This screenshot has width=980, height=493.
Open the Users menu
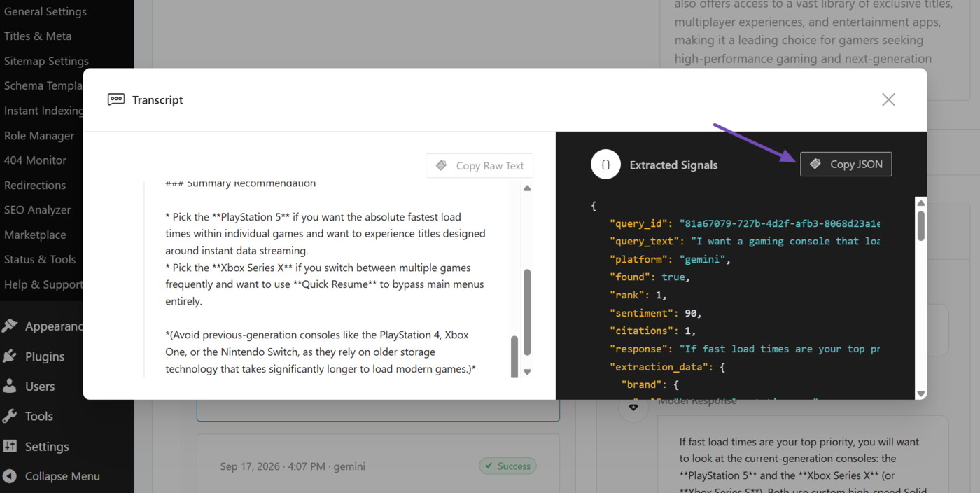[x=40, y=386]
